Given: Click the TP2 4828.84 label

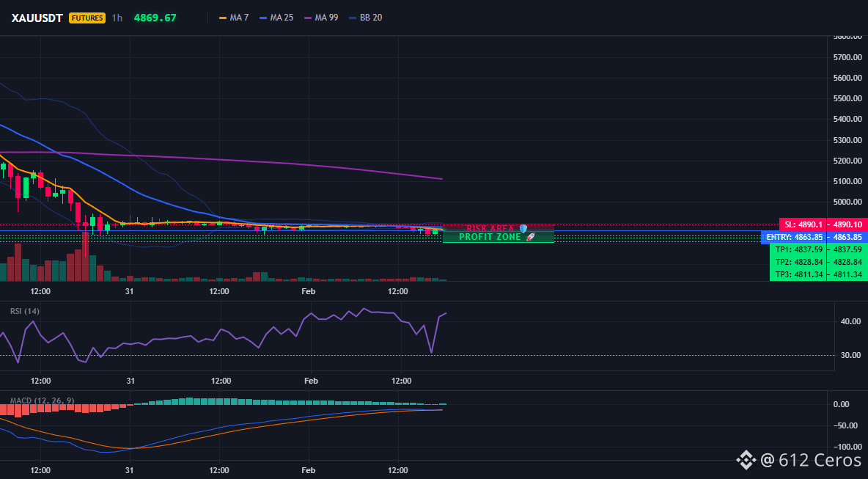Looking at the screenshot, I should [x=798, y=262].
